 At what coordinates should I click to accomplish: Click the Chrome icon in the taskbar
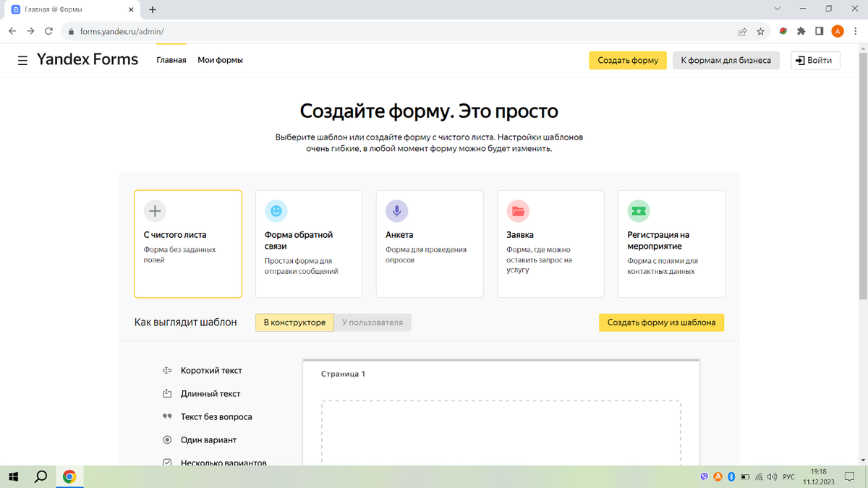pyautogui.click(x=69, y=476)
